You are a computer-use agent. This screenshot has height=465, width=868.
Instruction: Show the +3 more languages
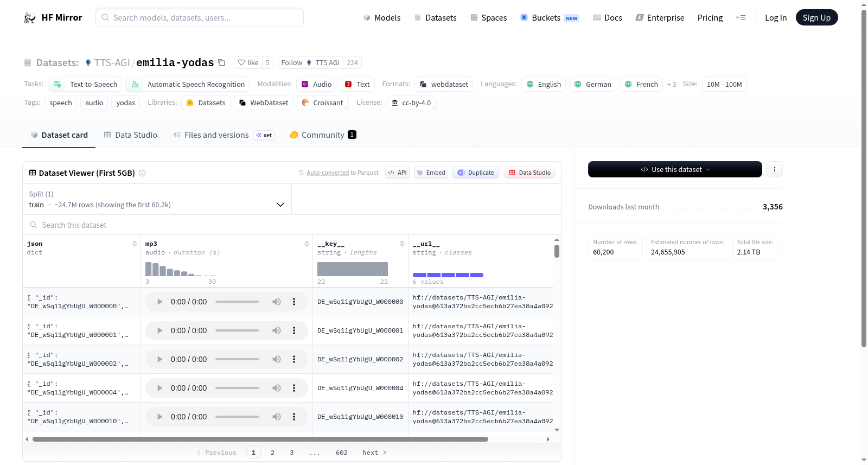pyautogui.click(x=672, y=85)
